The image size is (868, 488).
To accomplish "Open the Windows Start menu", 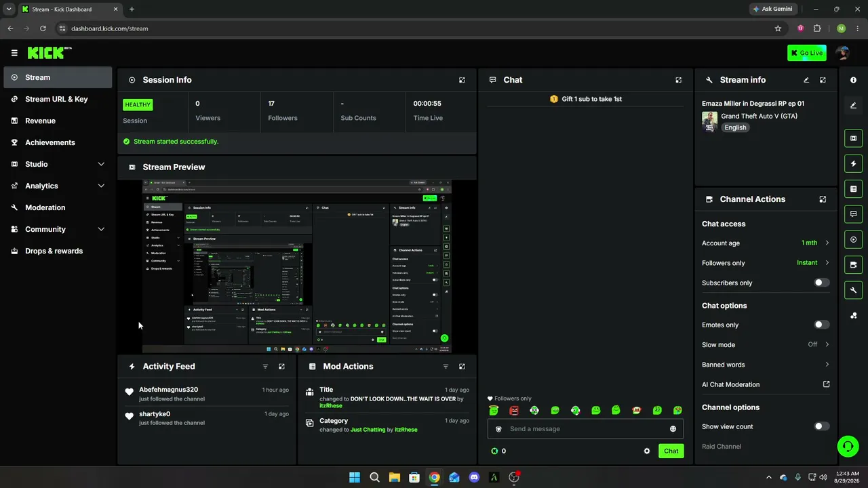I will click(354, 477).
